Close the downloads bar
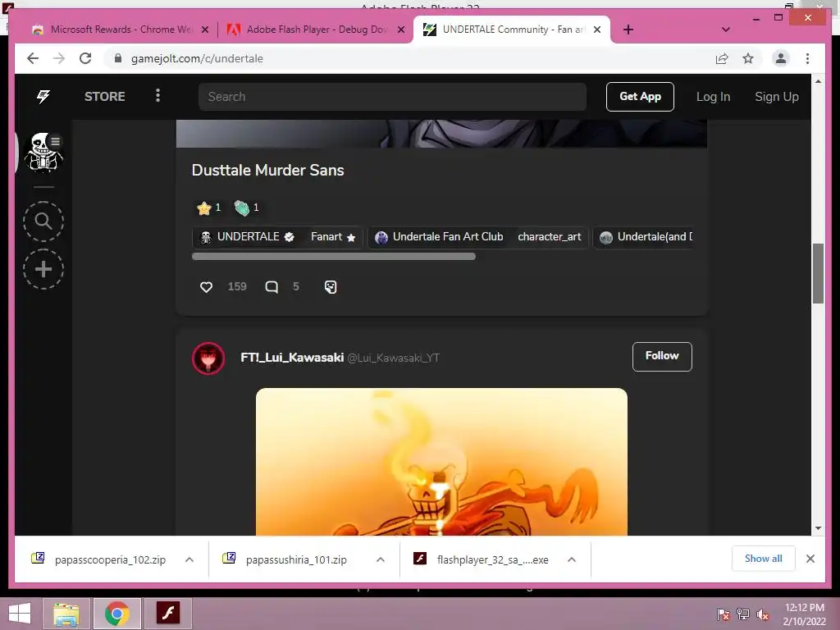The width and height of the screenshot is (840, 630). [810, 559]
